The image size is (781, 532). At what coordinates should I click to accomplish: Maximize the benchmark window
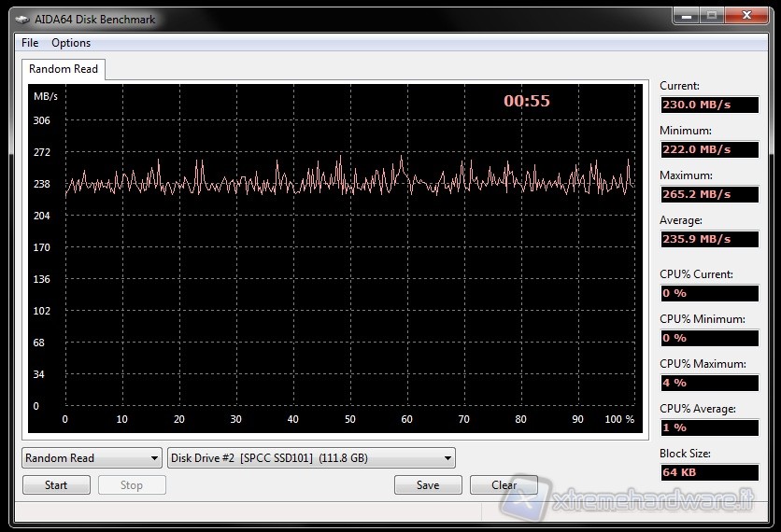pyautogui.click(x=712, y=16)
